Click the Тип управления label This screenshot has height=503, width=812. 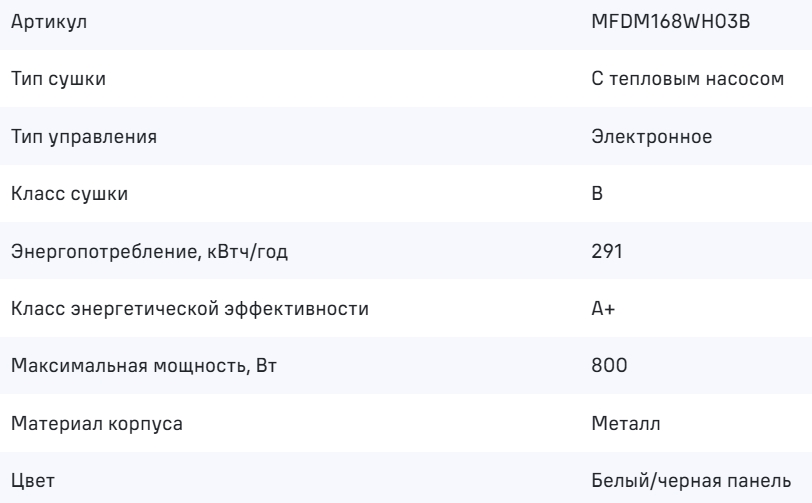[x=84, y=138]
